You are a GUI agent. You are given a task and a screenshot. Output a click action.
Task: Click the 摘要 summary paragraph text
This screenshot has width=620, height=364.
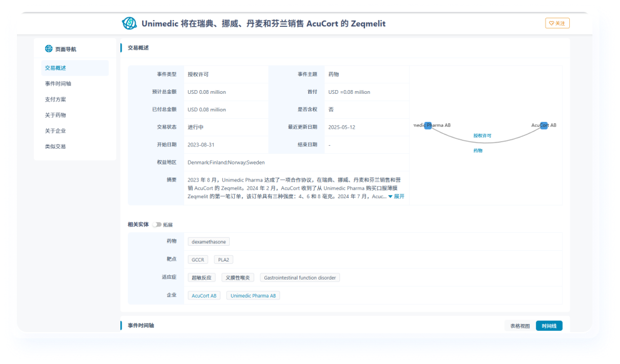click(294, 188)
